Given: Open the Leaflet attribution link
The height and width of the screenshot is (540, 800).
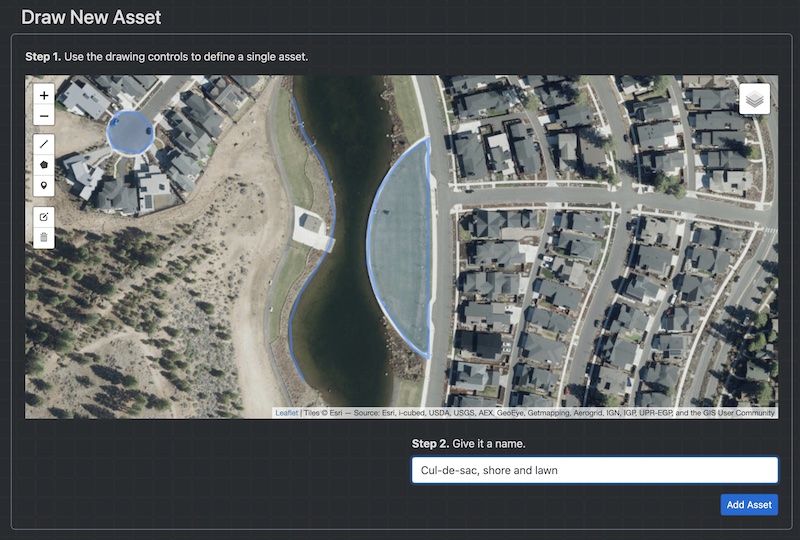Looking at the screenshot, I should (x=286, y=413).
